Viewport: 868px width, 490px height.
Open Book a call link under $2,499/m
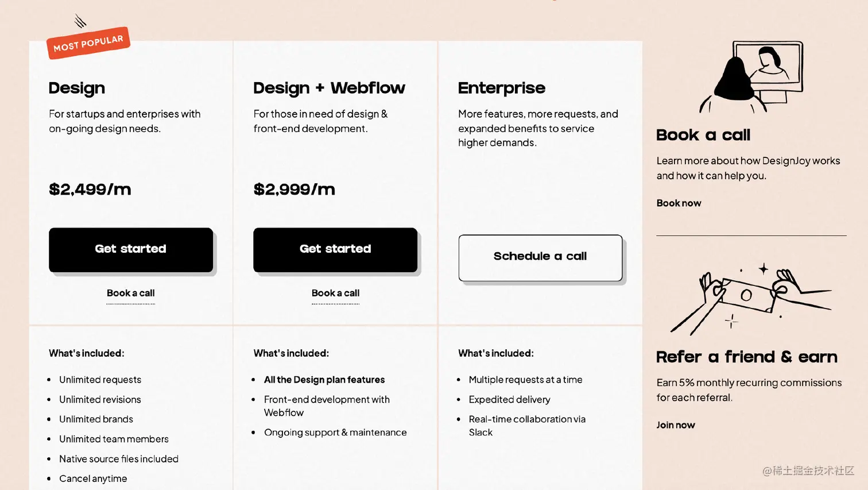point(131,293)
